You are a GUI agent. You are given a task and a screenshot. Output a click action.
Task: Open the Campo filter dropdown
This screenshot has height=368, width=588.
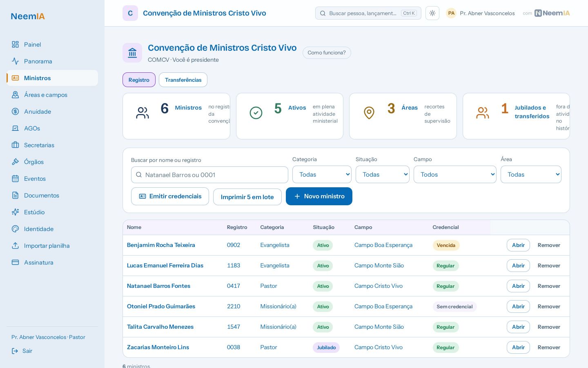[x=455, y=175]
